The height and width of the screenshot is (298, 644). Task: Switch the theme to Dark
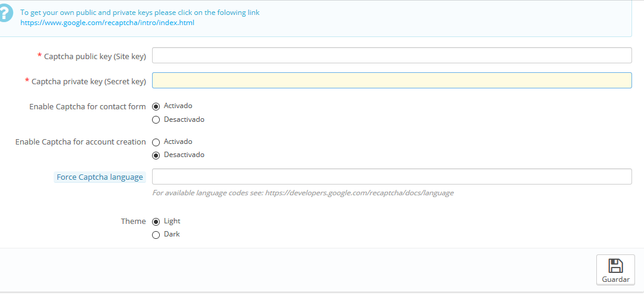156,235
